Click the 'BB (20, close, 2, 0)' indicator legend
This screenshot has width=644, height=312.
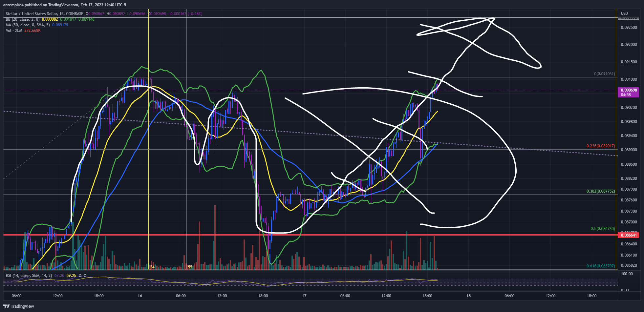(23, 19)
